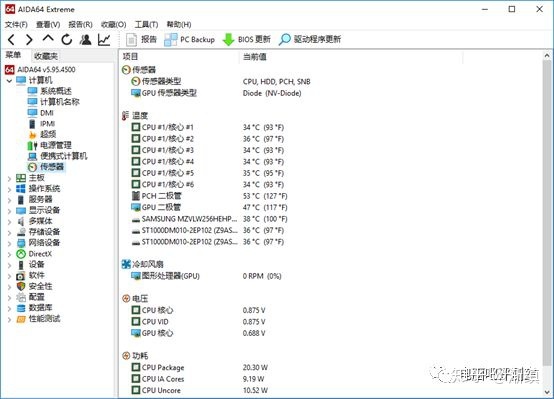Click the scrollbar up arrow in the list
This screenshot has height=399, width=554.
[x=547, y=56]
